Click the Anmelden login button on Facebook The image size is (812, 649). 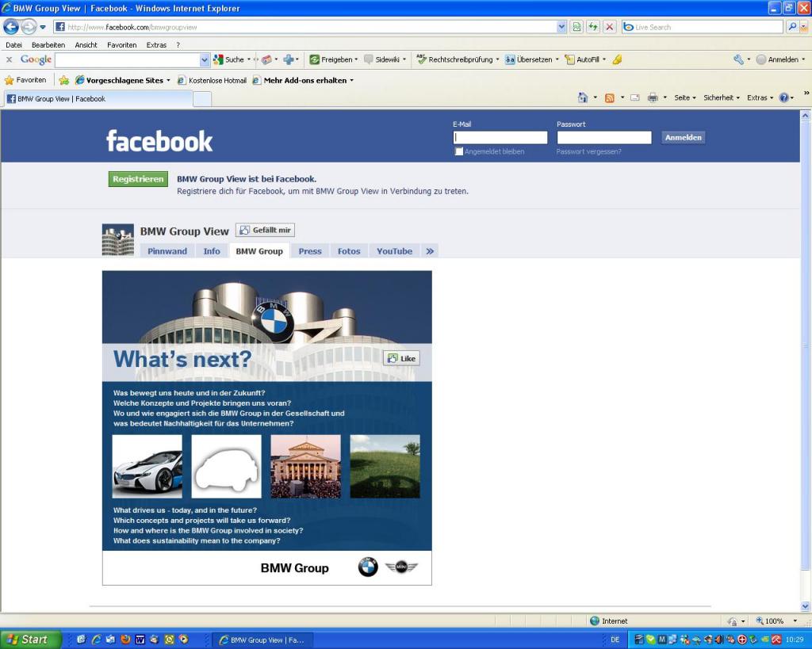click(683, 137)
